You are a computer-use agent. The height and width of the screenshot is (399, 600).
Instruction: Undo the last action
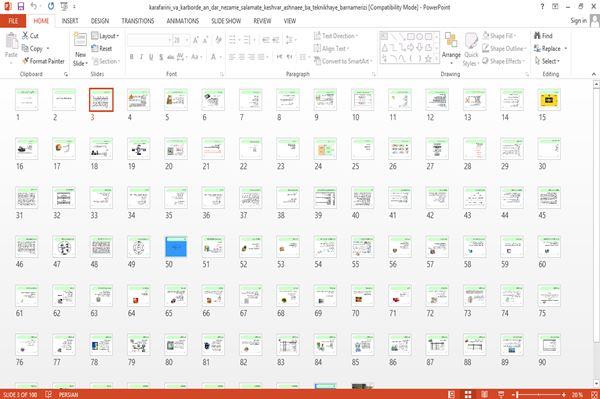pyautogui.click(x=34, y=6)
